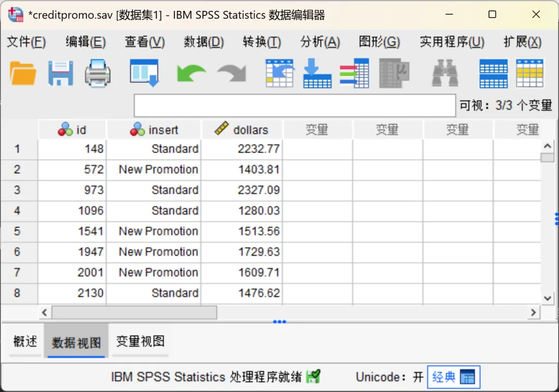This screenshot has width=559, height=392.
Task: Go to case toolbar icon
Action: [279, 73]
